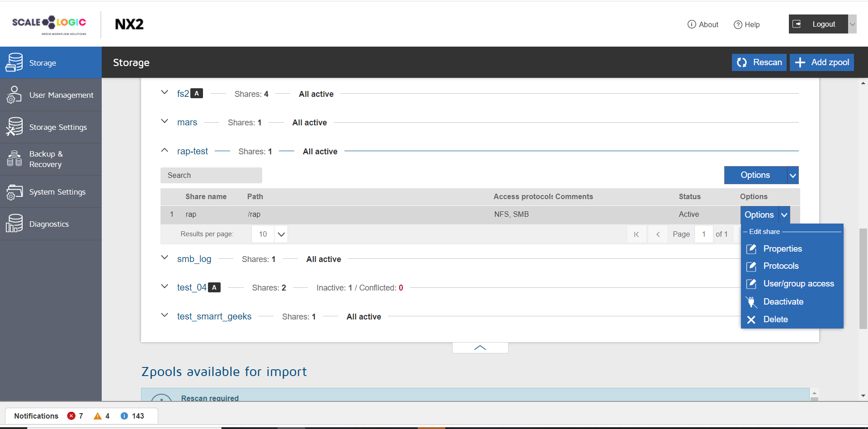Click the Status column header
868x429 pixels.
pyautogui.click(x=689, y=196)
